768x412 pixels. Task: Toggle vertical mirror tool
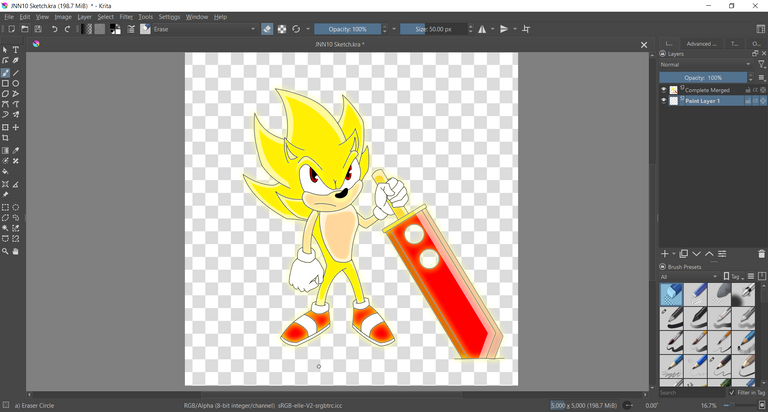(504, 29)
